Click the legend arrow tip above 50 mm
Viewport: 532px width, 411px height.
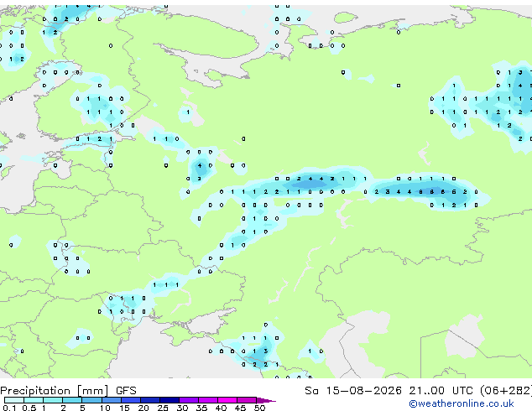(266, 400)
